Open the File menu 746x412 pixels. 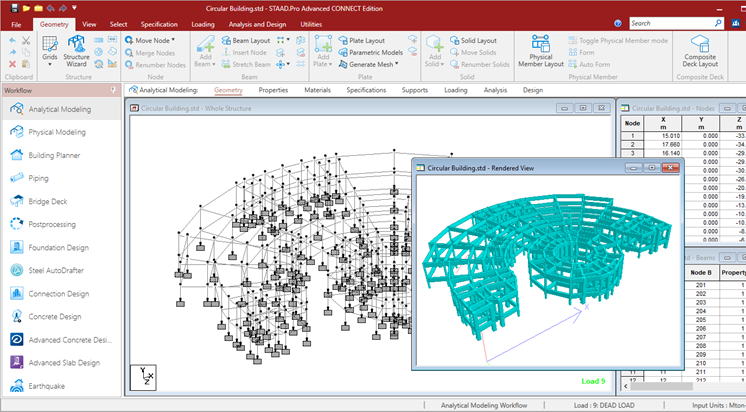coord(16,22)
